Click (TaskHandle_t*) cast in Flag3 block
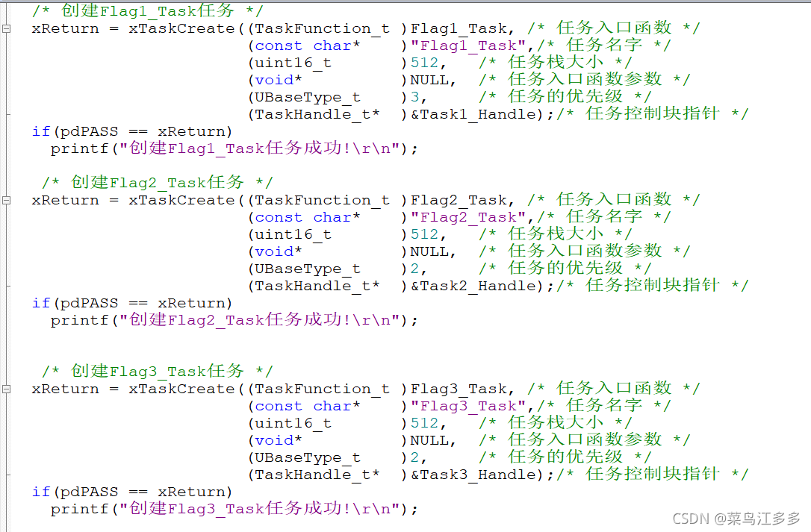The width and height of the screenshot is (811, 532). click(x=327, y=475)
